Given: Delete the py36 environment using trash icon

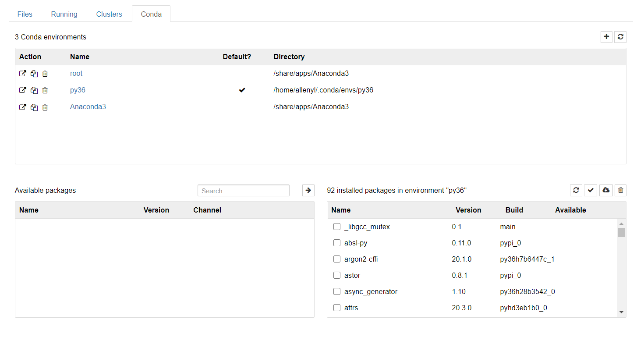Looking at the screenshot, I should click(x=45, y=90).
